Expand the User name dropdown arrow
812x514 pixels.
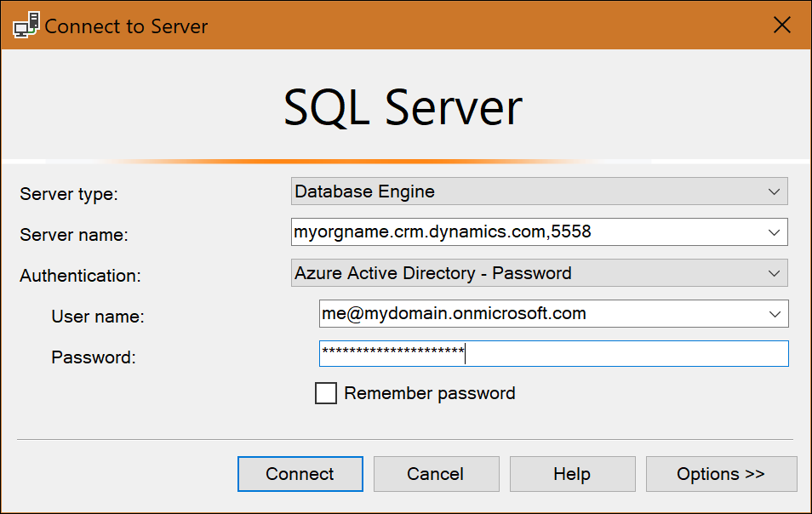click(x=775, y=314)
